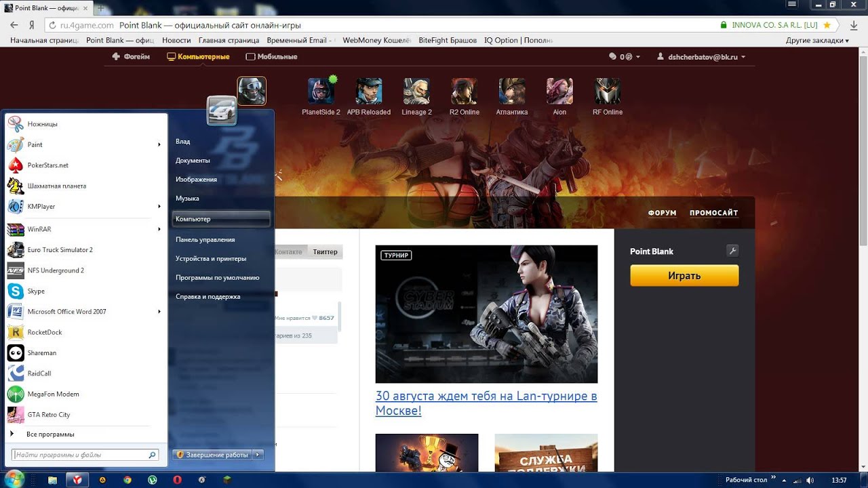The width and height of the screenshot is (868, 488).
Task: Open Lan-турнир в Москве news link
Action: 486,403
